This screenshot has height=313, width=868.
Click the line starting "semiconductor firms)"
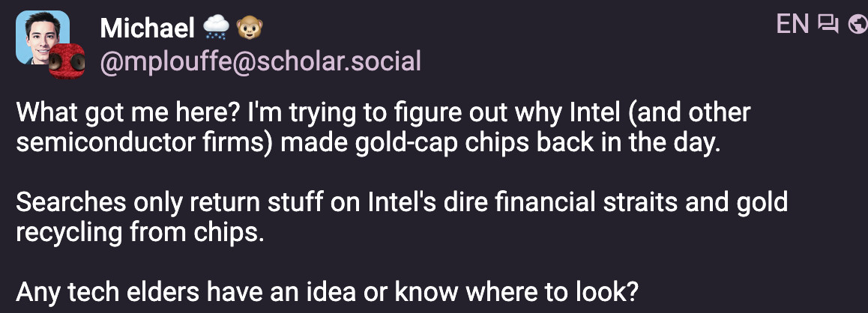(x=367, y=144)
